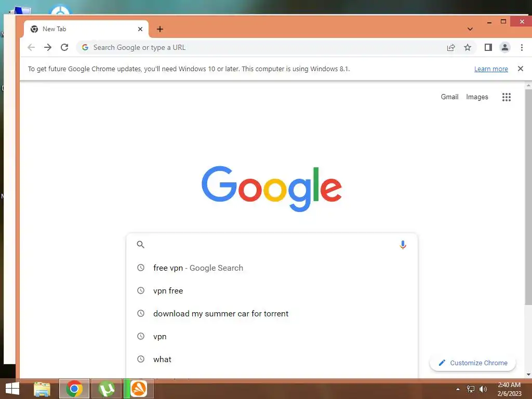
Task: Choose the 'what' suggestion
Action: click(x=271, y=360)
